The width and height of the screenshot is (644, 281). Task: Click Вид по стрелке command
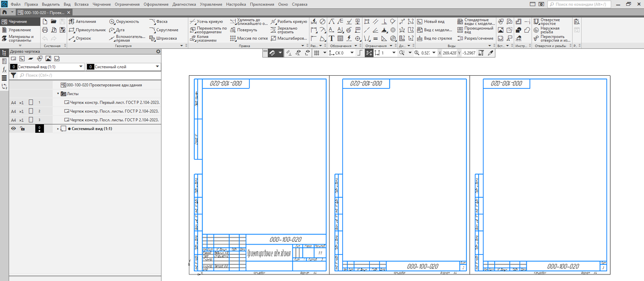(435, 39)
